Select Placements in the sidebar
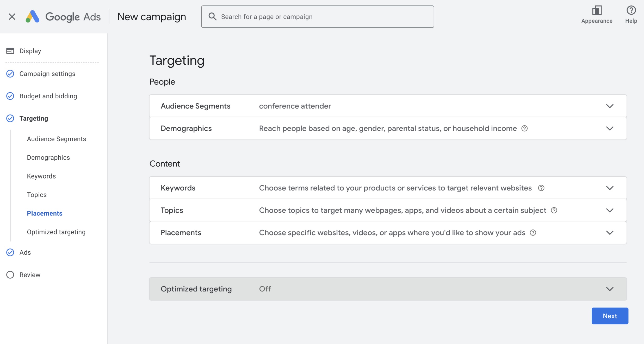644x344 pixels. (x=45, y=213)
